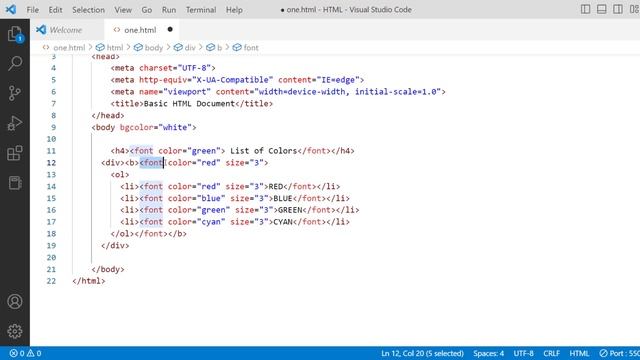640x360 pixels.
Task: Click b breadcrumb item
Action: [219, 47]
